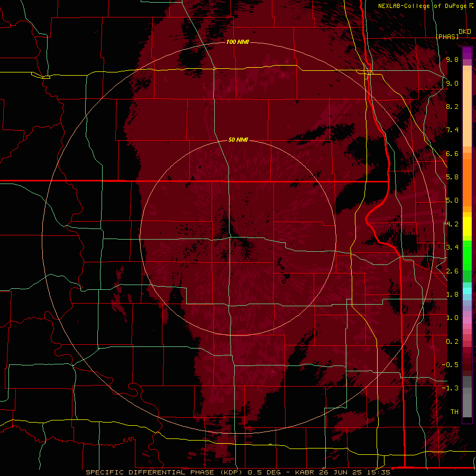The image size is (476, 476).
Task: Click the radar site at the rings' center
Action: (238, 237)
